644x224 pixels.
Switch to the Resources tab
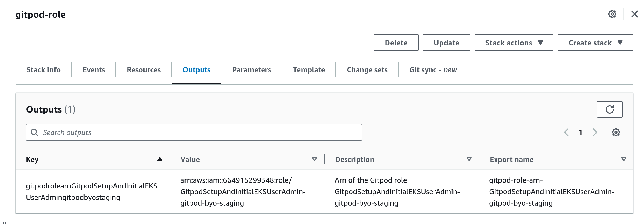coord(144,70)
